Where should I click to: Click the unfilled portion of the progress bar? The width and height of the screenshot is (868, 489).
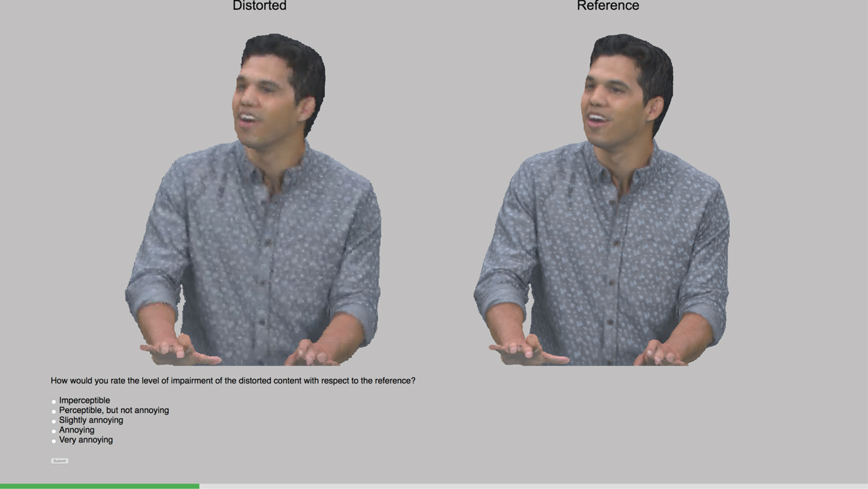(x=533, y=486)
